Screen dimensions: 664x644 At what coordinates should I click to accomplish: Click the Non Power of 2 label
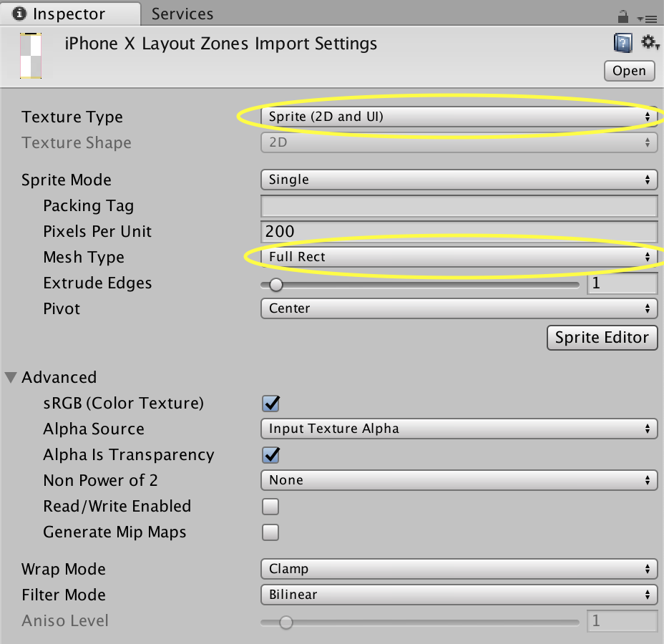click(x=100, y=481)
